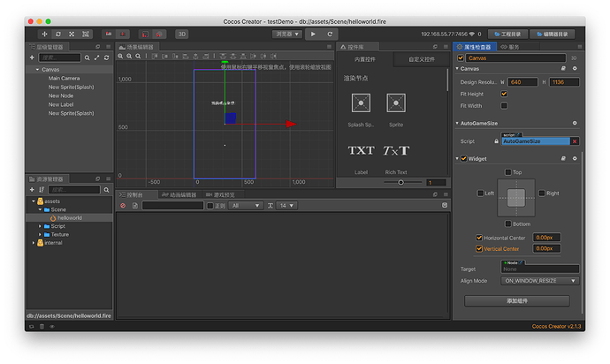Click the 添加组件 add component button
This screenshot has height=364, width=610.
point(517,301)
